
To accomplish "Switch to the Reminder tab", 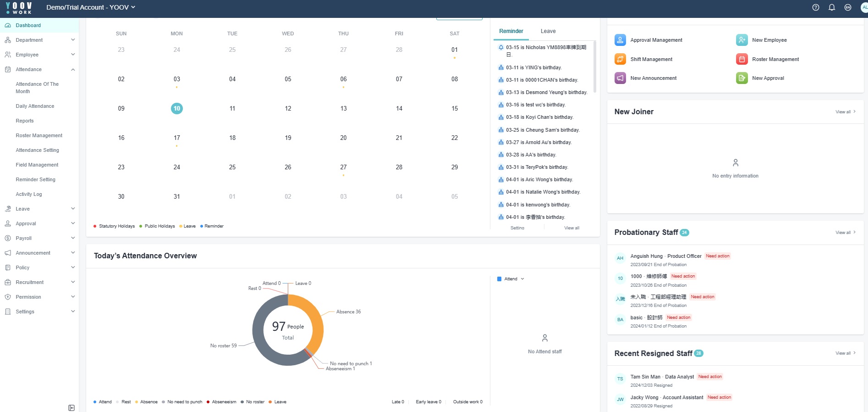I will [x=511, y=31].
